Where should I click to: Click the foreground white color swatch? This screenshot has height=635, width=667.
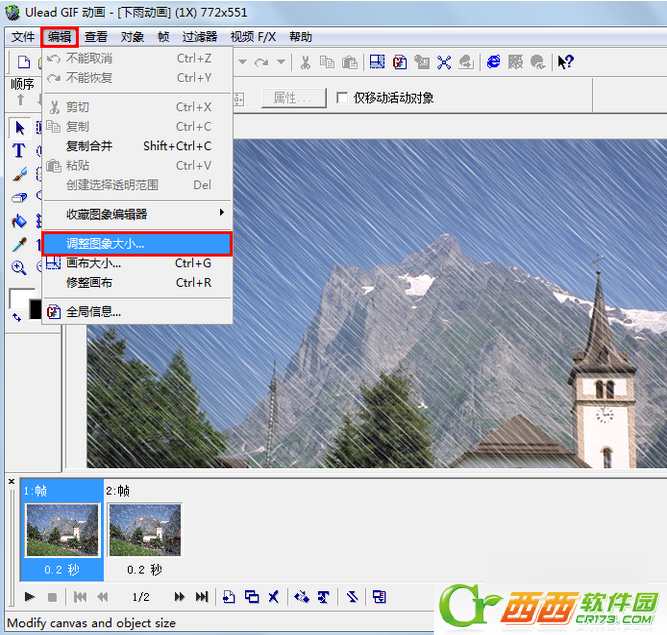point(19,297)
